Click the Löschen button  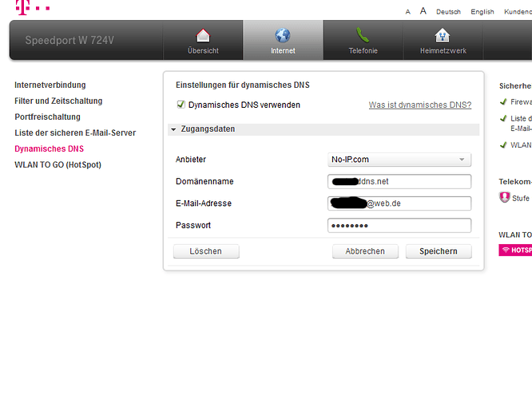[x=206, y=251]
